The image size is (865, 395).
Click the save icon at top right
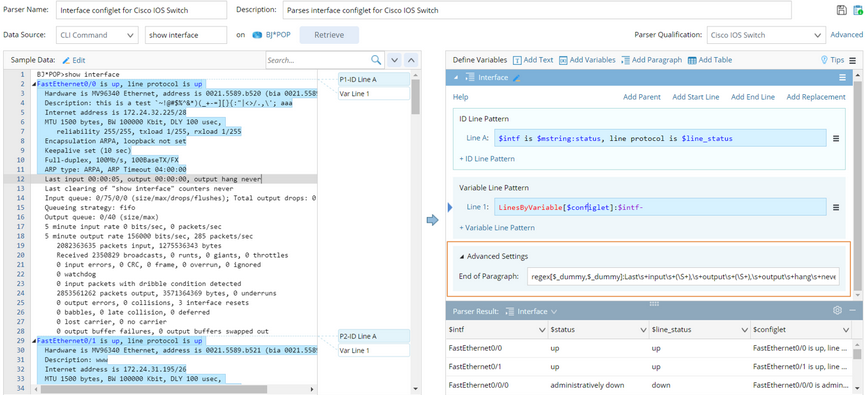point(841,10)
